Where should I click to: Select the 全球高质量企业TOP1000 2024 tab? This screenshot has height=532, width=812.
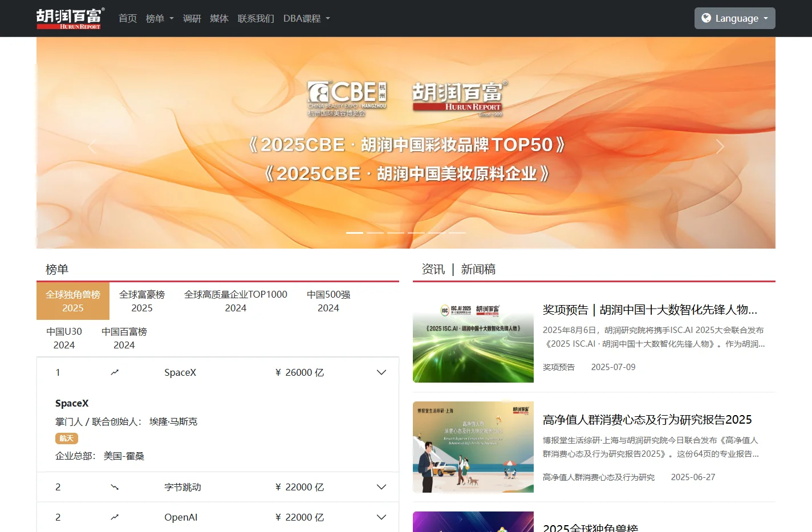pyautogui.click(x=236, y=301)
